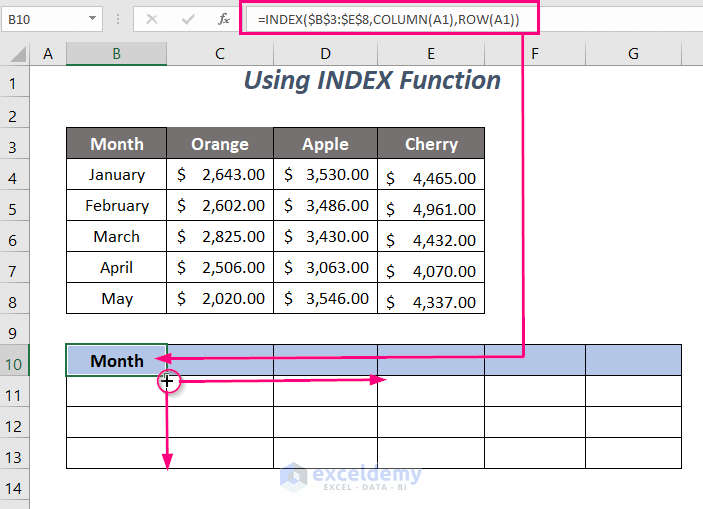The width and height of the screenshot is (703, 509).
Task: Select the cell with $ 3,546.00
Action: click(x=325, y=298)
